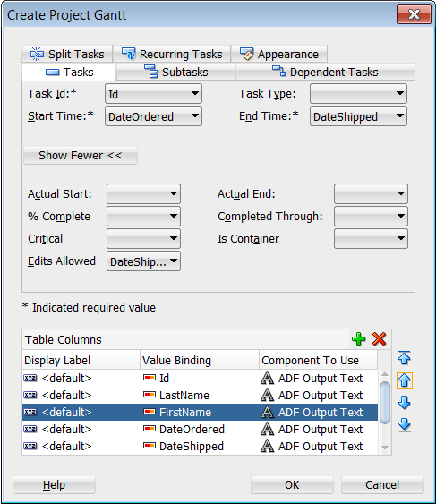Move selected column to bottom arrow icon
The height and width of the screenshot is (504, 436).
coord(404,425)
